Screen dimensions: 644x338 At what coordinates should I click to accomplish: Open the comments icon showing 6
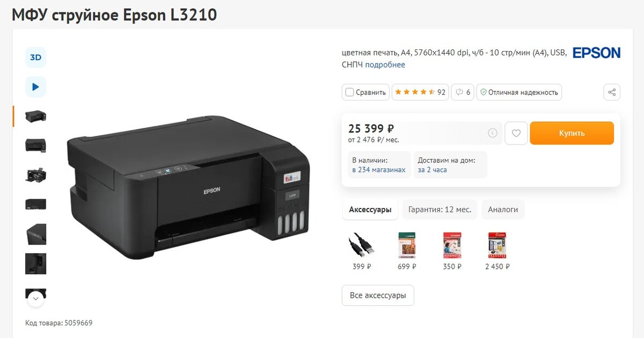click(463, 92)
